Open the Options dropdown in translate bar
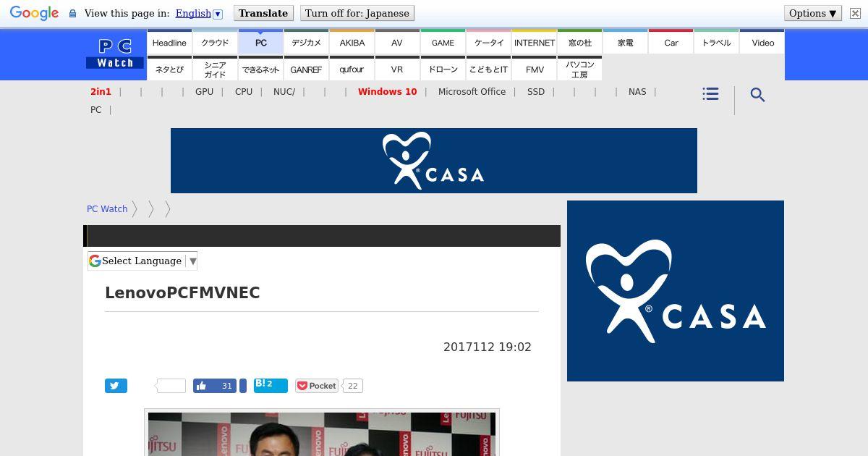The image size is (868, 456). [x=813, y=13]
